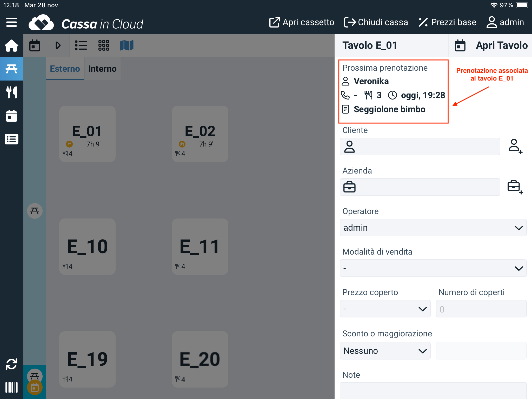This screenshot has height=399, width=532.
Task: Select the Esterno room tab
Action: [x=65, y=69]
